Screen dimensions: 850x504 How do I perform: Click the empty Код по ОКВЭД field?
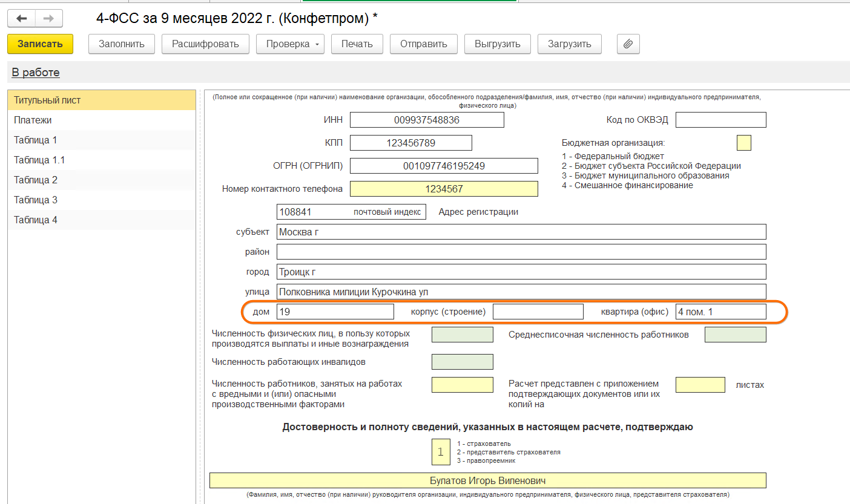tap(721, 120)
